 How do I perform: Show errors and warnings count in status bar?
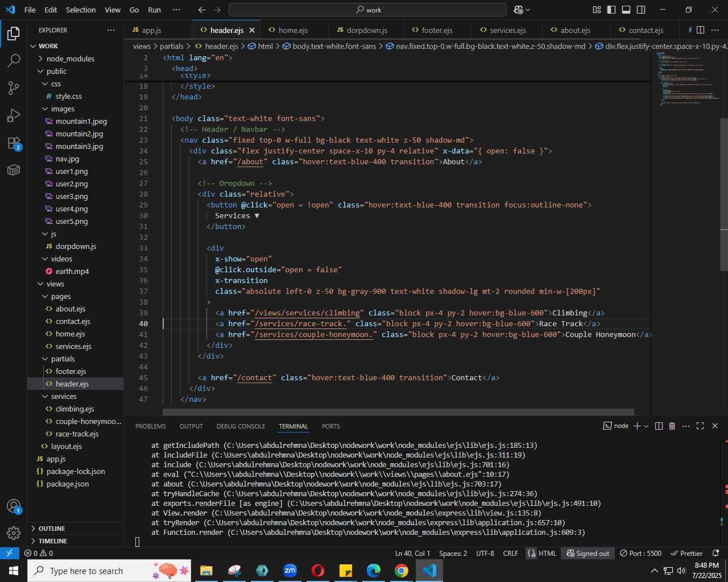coord(39,553)
